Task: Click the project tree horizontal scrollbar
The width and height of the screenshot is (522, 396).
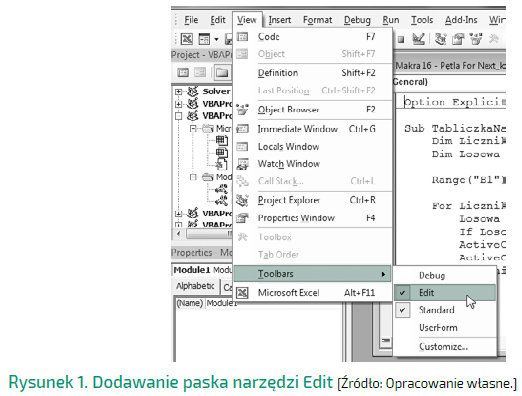Action: point(203,234)
